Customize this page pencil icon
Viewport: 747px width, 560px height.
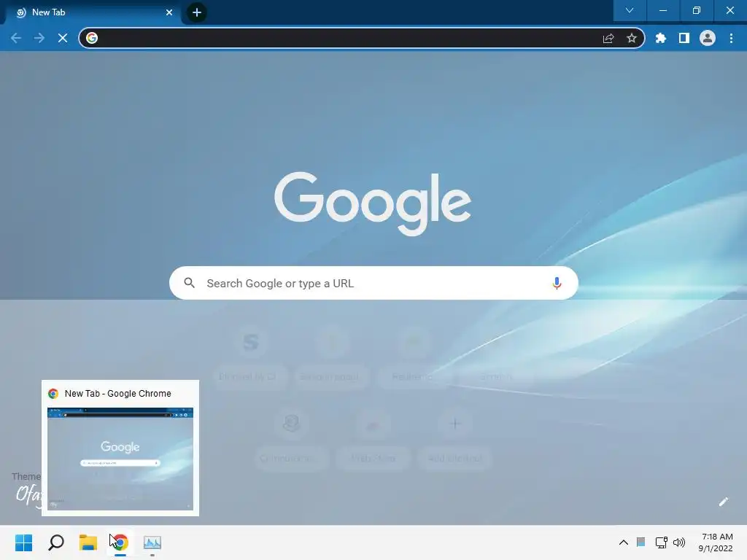[x=723, y=502]
